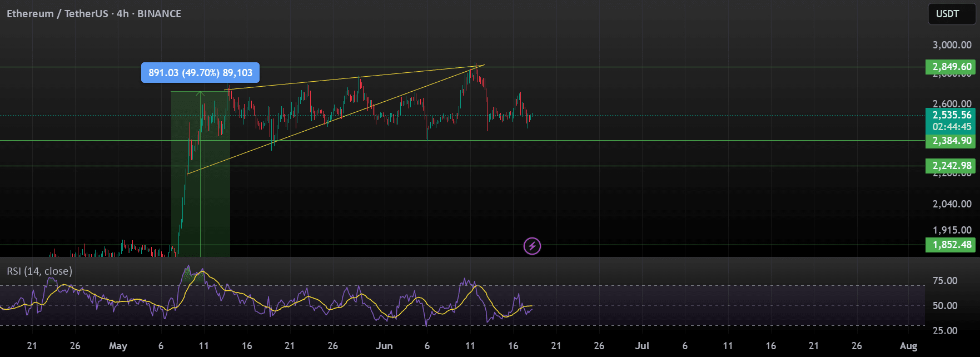Click the purple lightning bolt event icon
Image resolution: width=980 pixels, height=357 pixels.
(x=532, y=246)
